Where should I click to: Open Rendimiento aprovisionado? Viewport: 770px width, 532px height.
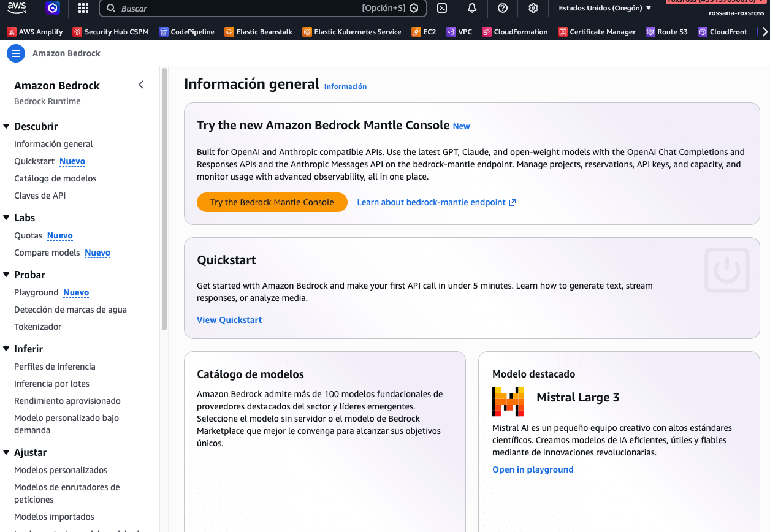point(67,401)
